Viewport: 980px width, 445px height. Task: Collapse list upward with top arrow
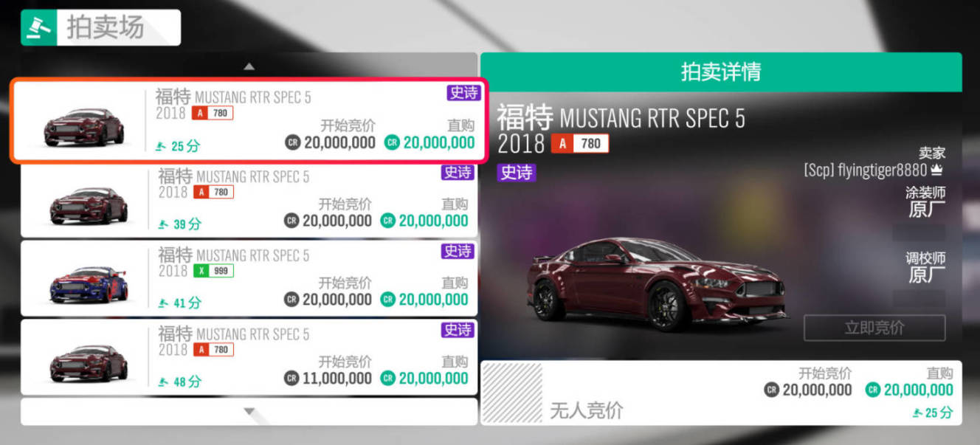249,66
